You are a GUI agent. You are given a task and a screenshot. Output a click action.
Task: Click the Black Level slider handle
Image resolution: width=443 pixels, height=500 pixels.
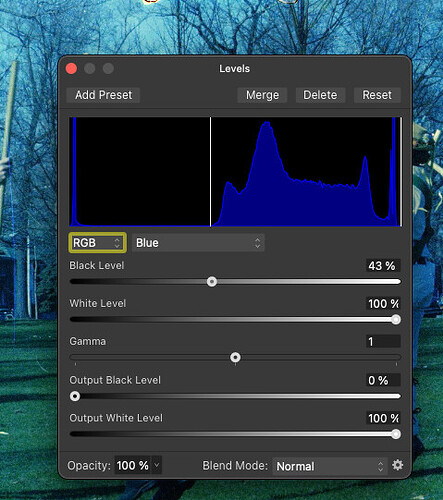click(x=212, y=282)
